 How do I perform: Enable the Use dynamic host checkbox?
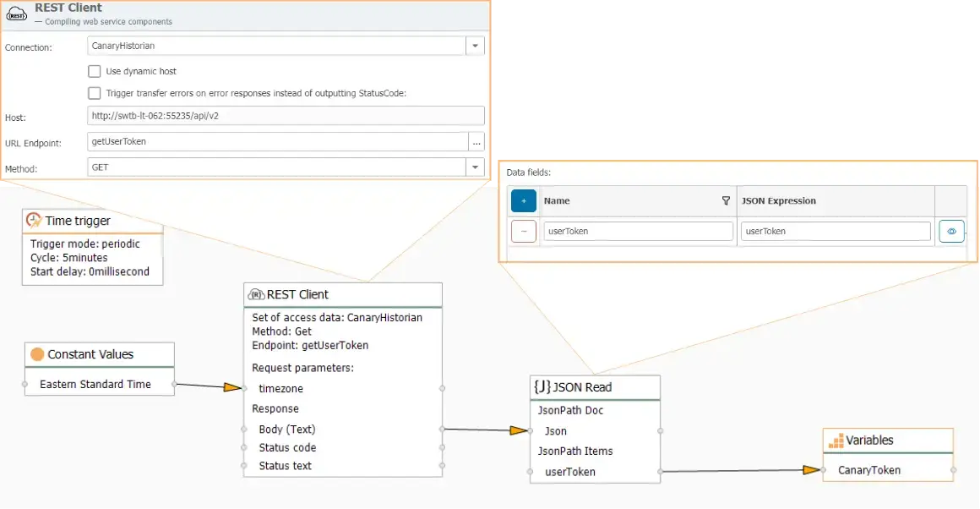(x=94, y=71)
